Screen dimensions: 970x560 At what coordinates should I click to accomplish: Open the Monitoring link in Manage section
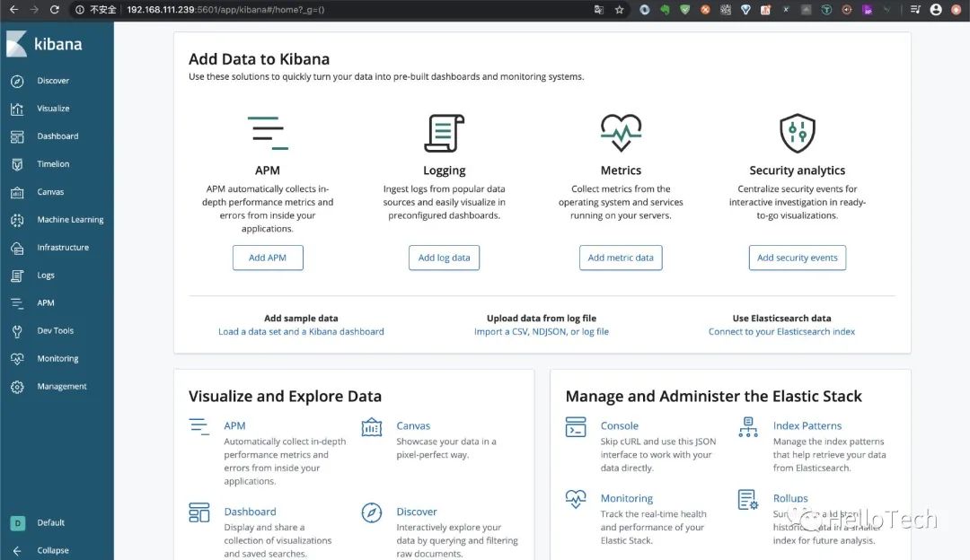point(627,498)
